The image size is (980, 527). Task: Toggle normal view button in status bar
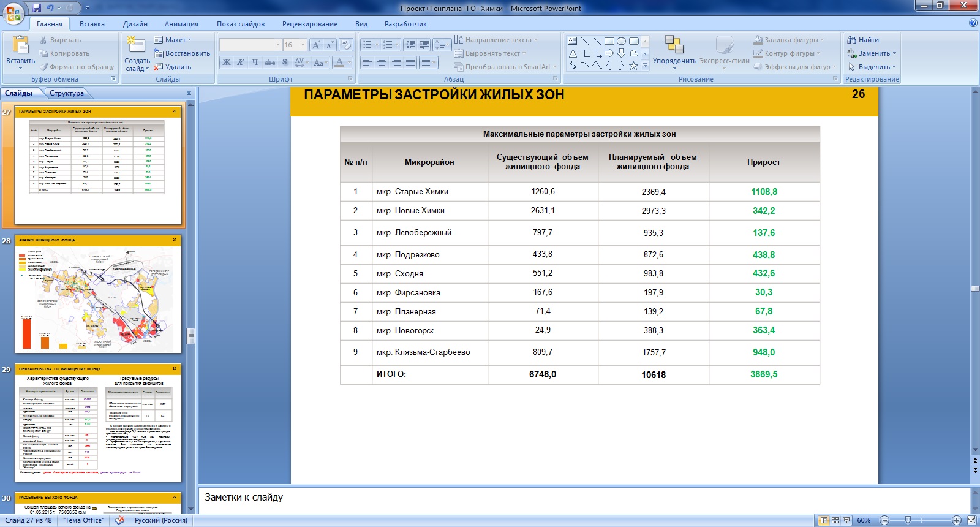click(x=824, y=520)
